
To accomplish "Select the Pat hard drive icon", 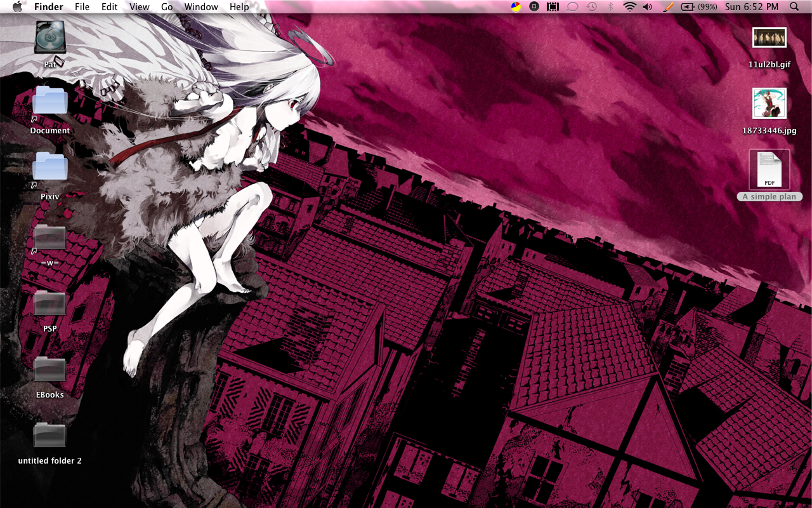I will tap(50, 37).
